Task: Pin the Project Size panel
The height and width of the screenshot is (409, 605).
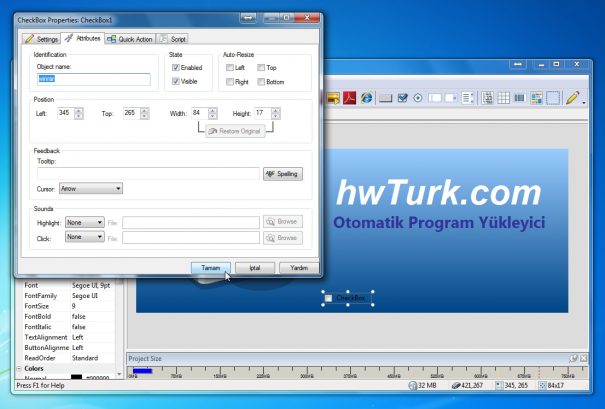Action: (573, 358)
